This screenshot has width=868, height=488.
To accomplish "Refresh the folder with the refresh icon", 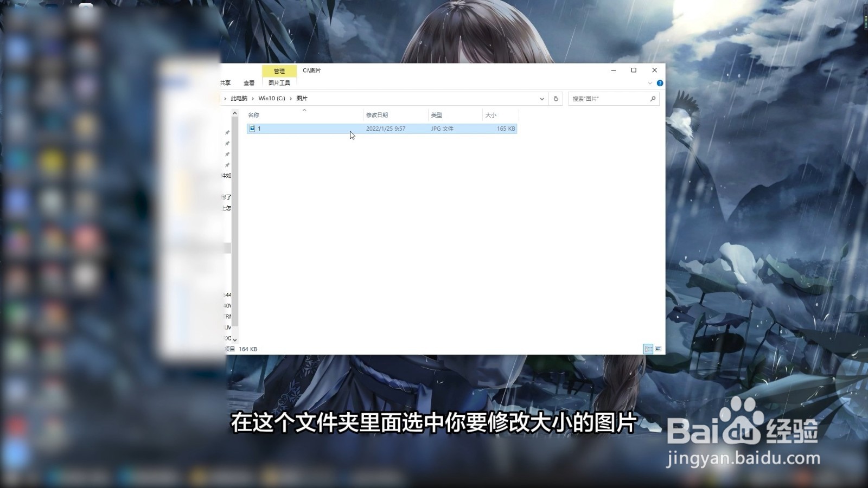I will [556, 99].
